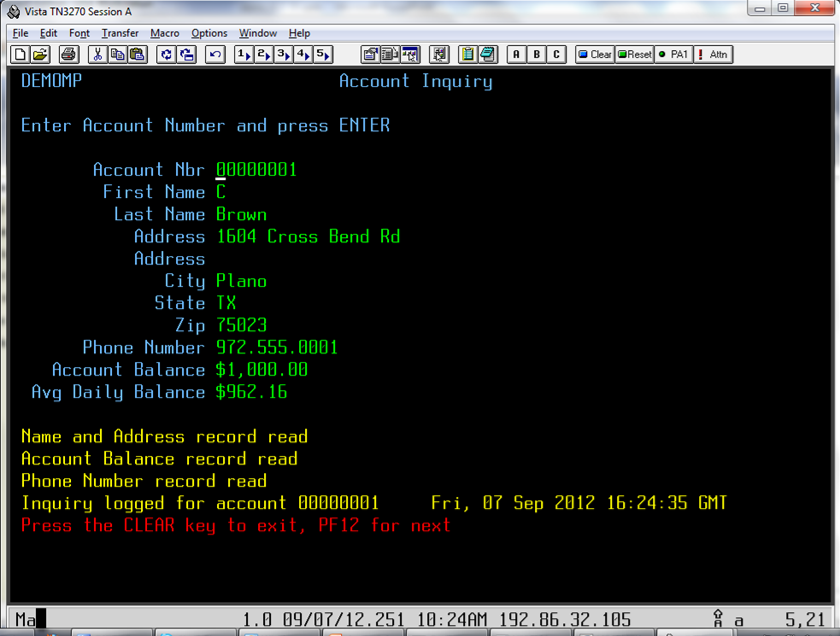Switch to session 2 using its toolbar icon

[x=263, y=54]
